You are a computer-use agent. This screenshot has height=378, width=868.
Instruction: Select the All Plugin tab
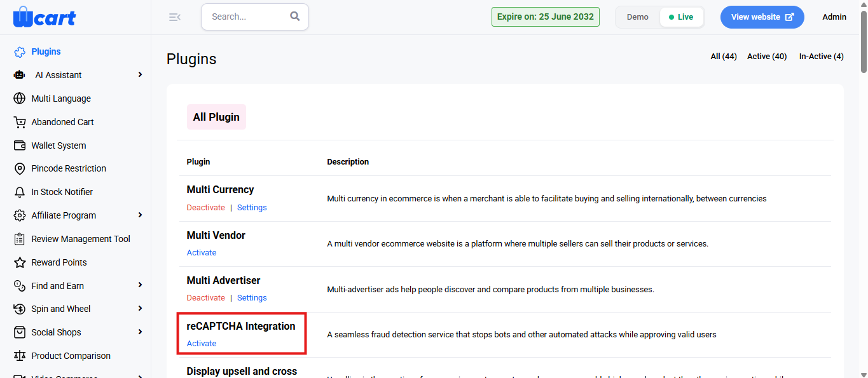[216, 117]
